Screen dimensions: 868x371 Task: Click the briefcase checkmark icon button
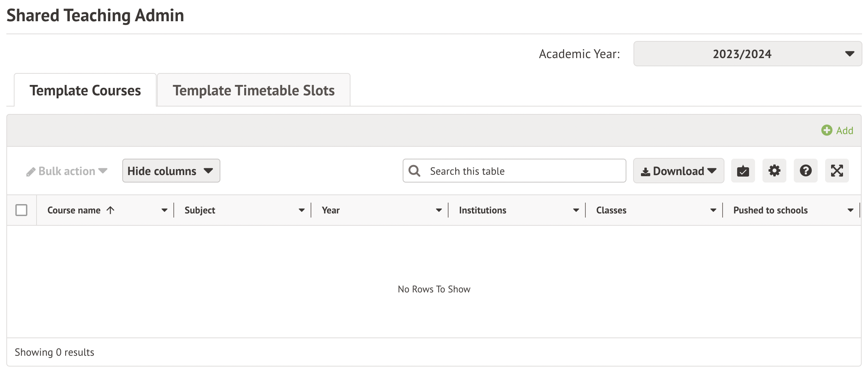743,171
